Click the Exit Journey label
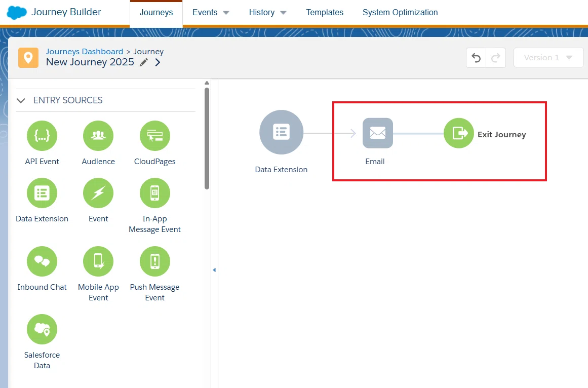588x388 pixels. (502, 135)
